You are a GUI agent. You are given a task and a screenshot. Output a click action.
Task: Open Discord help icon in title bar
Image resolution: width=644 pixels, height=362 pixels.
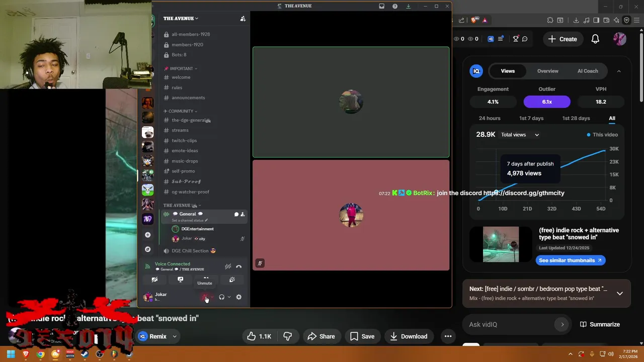point(395,6)
